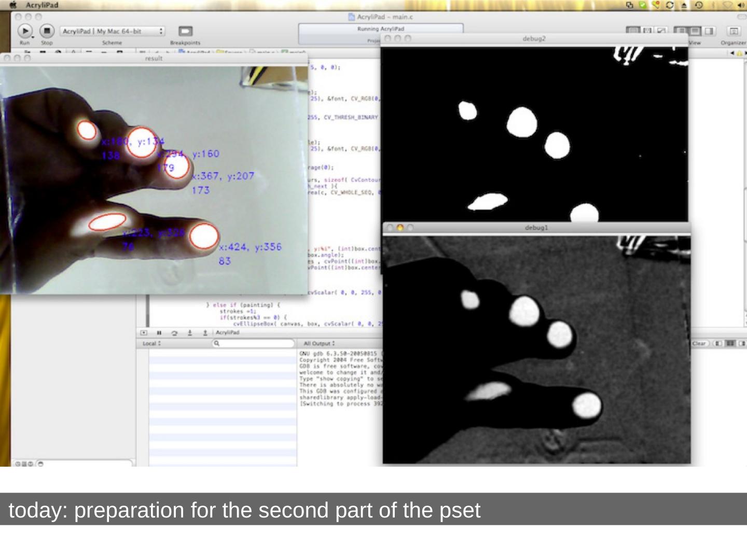Screen dimensions: 747x560
Task: Open the All Output console dropdown
Action: click(319, 343)
